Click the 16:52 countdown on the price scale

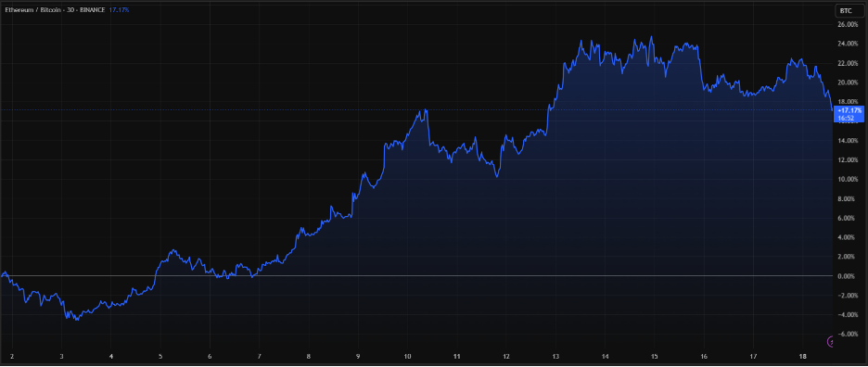pos(846,118)
